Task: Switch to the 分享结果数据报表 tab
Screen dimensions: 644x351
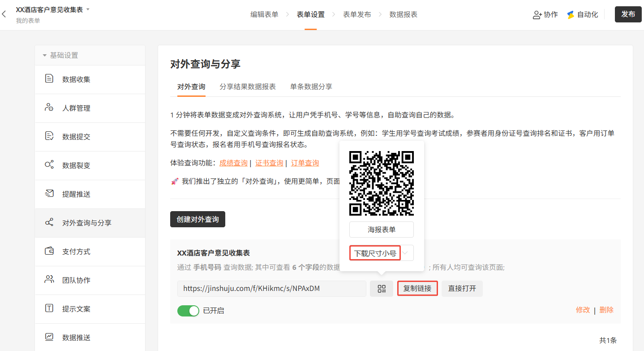Action: 248,87
